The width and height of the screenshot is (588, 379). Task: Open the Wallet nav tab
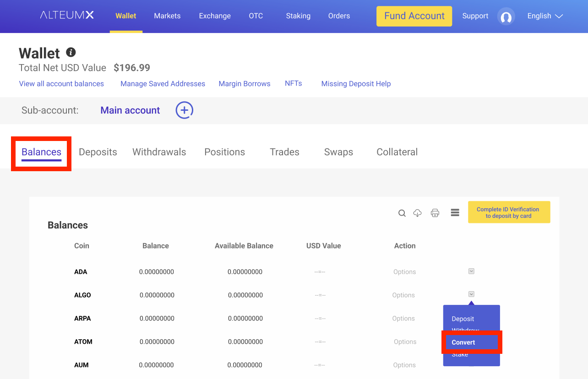tap(126, 16)
